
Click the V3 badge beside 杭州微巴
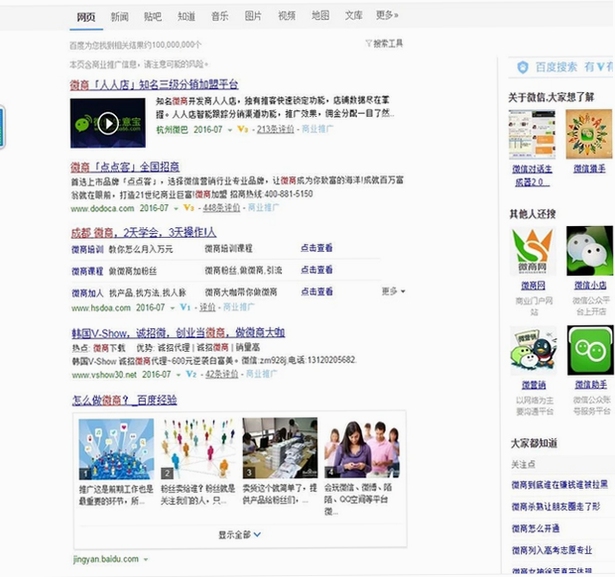point(243,129)
